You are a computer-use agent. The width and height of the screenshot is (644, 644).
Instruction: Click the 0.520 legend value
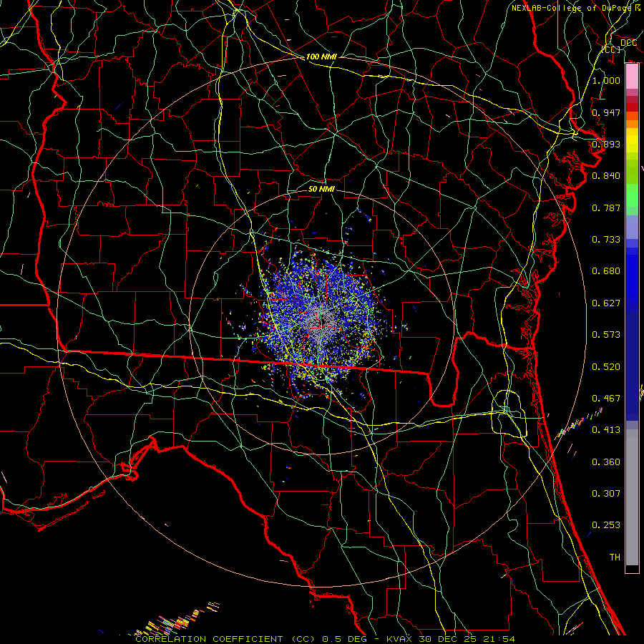[x=606, y=366]
